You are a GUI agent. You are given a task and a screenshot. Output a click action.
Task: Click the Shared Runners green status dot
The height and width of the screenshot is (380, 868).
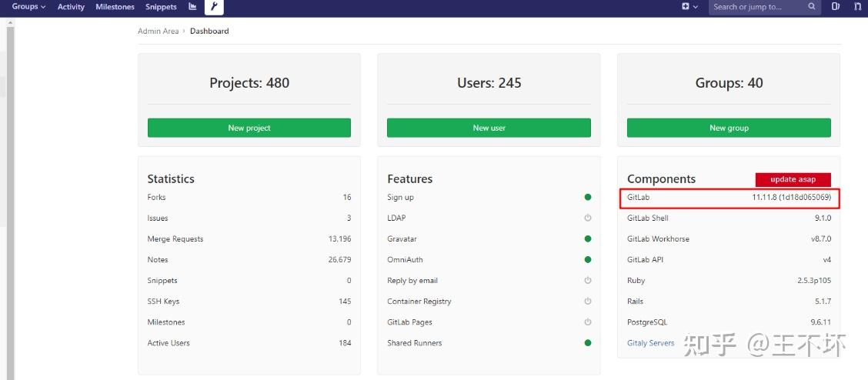[588, 343]
